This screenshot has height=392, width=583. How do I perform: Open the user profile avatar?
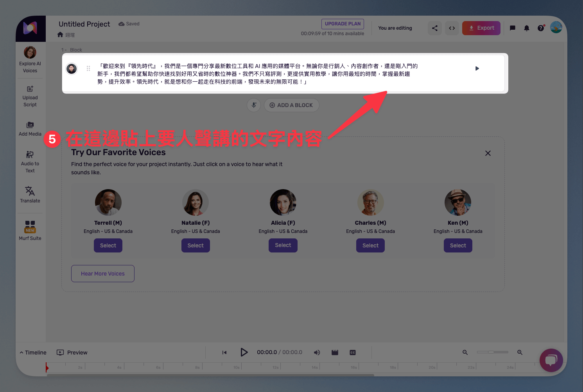tap(556, 27)
